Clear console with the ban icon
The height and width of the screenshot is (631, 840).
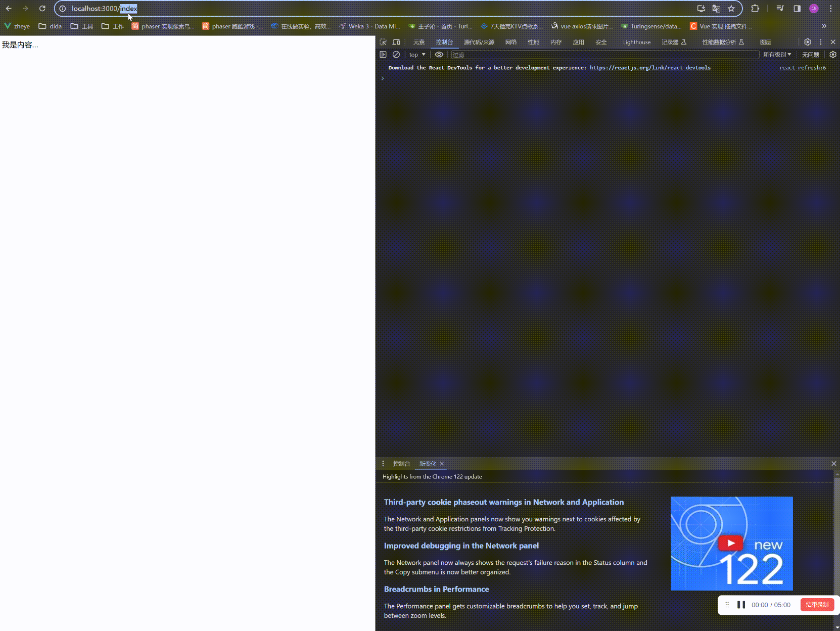tap(396, 55)
